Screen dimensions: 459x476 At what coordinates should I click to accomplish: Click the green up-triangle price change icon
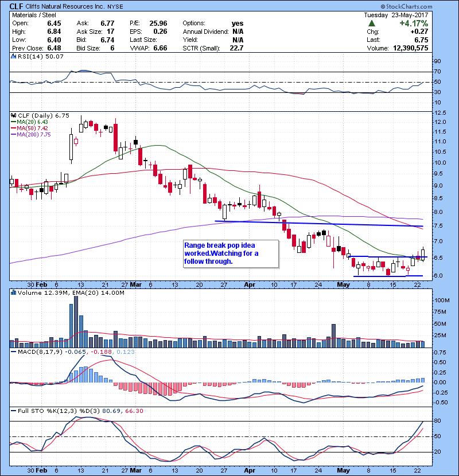[372, 24]
